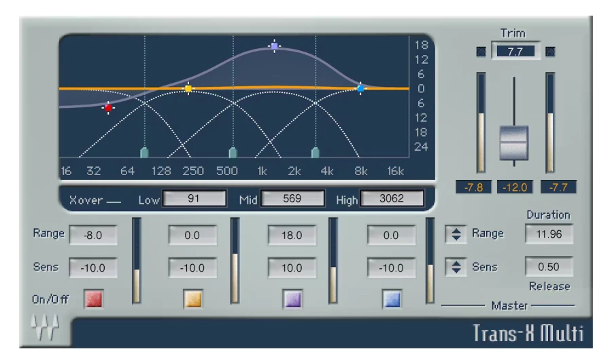Click the output gain fader handle
612x364 pixels.
click(x=514, y=143)
